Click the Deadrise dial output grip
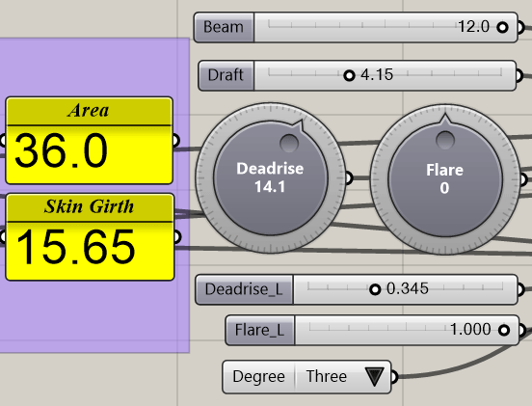This screenshot has width=532, height=406. tap(349, 177)
